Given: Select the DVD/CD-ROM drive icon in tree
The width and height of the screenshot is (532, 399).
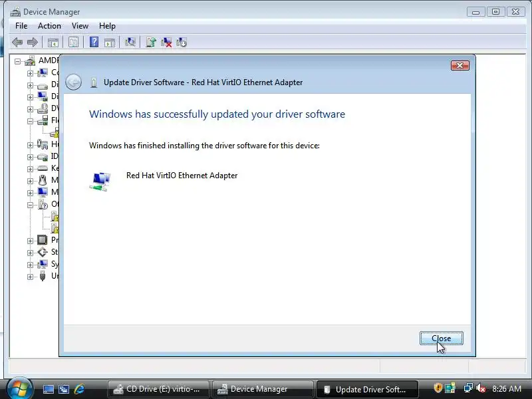Looking at the screenshot, I should pyautogui.click(x=43, y=108).
